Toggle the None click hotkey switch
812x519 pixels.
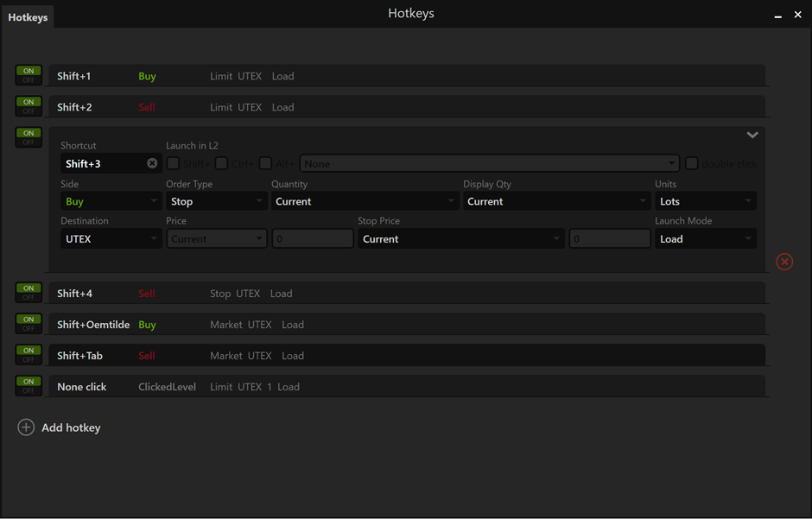29,387
